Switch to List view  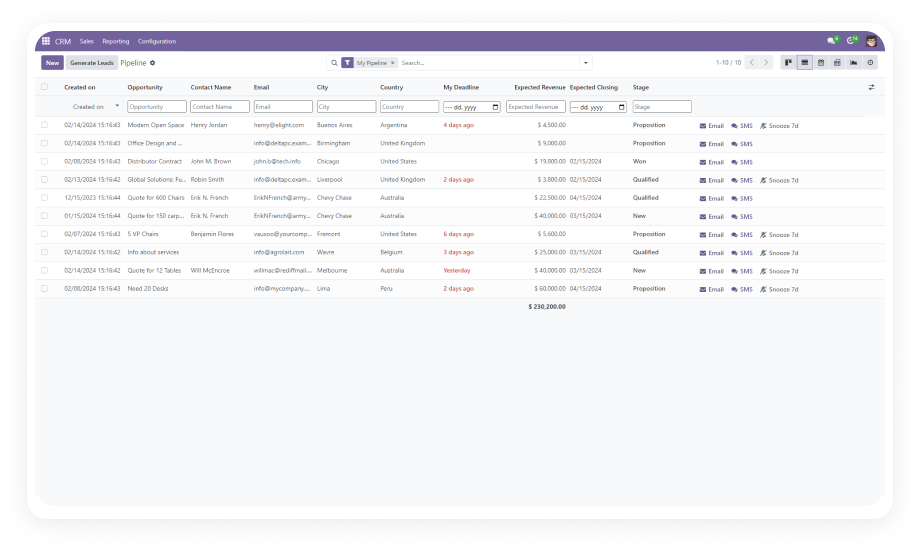tap(804, 62)
